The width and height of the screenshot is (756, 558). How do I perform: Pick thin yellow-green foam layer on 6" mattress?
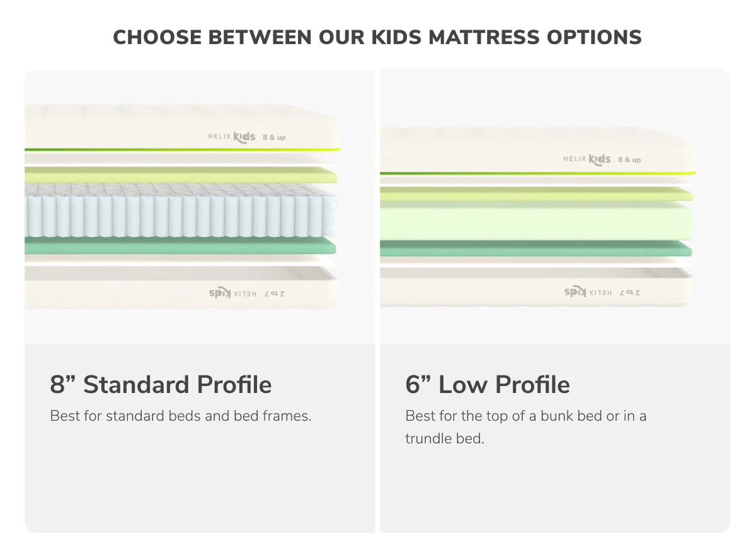tap(535, 195)
